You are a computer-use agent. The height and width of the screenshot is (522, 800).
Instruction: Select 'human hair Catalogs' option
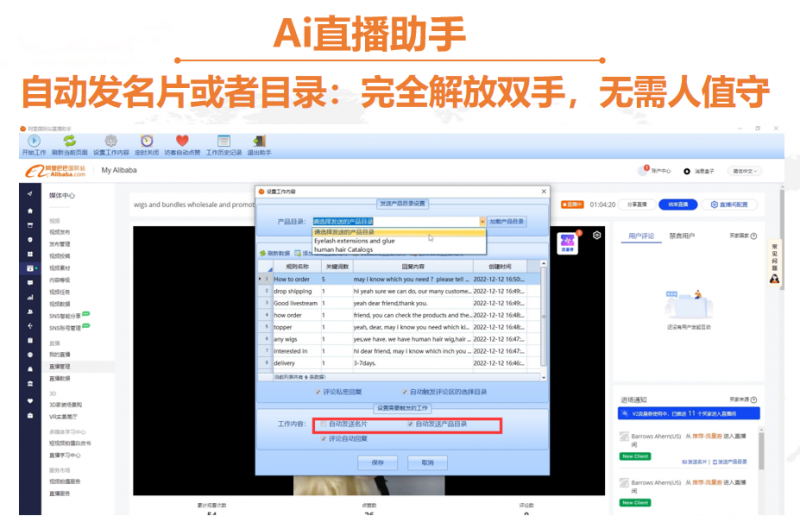click(399, 250)
